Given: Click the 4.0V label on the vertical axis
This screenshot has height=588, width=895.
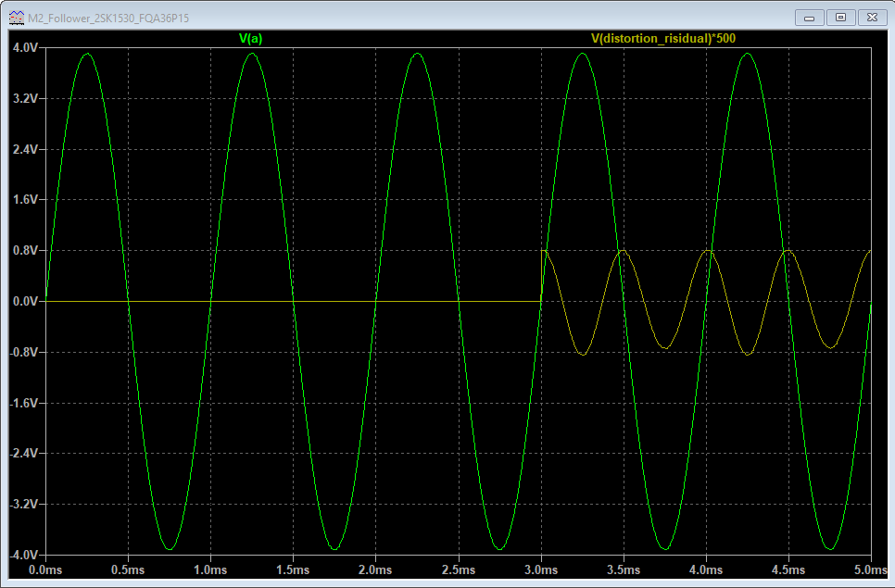Looking at the screenshot, I should (x=25, y=48).
